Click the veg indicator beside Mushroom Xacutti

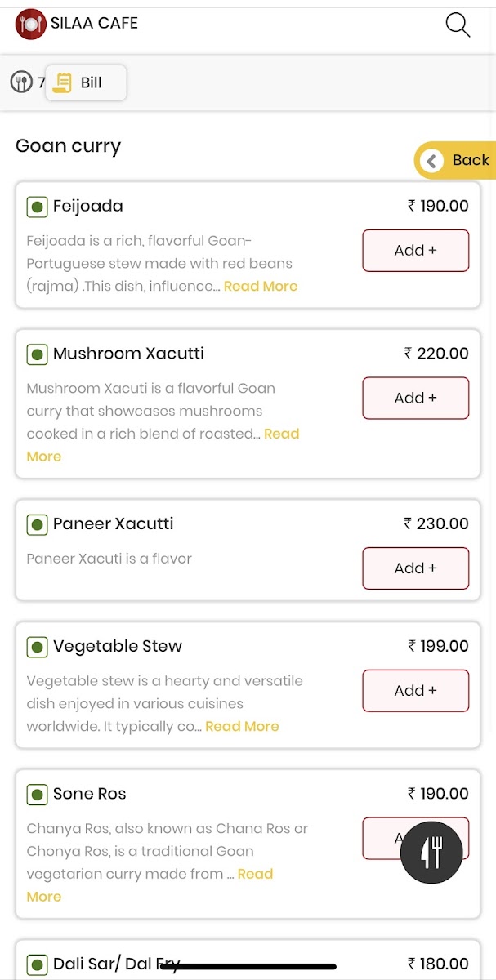tap(37, 354)
